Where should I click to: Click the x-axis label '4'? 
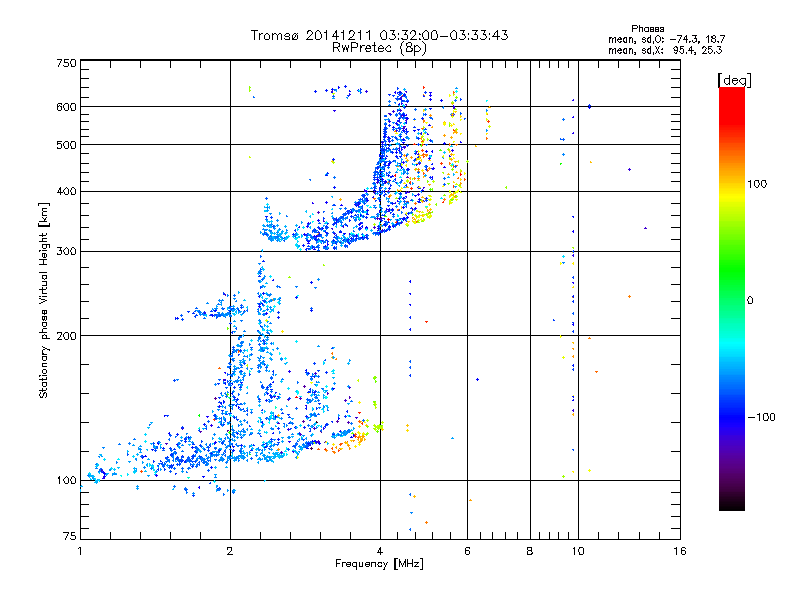coord(380,551)
